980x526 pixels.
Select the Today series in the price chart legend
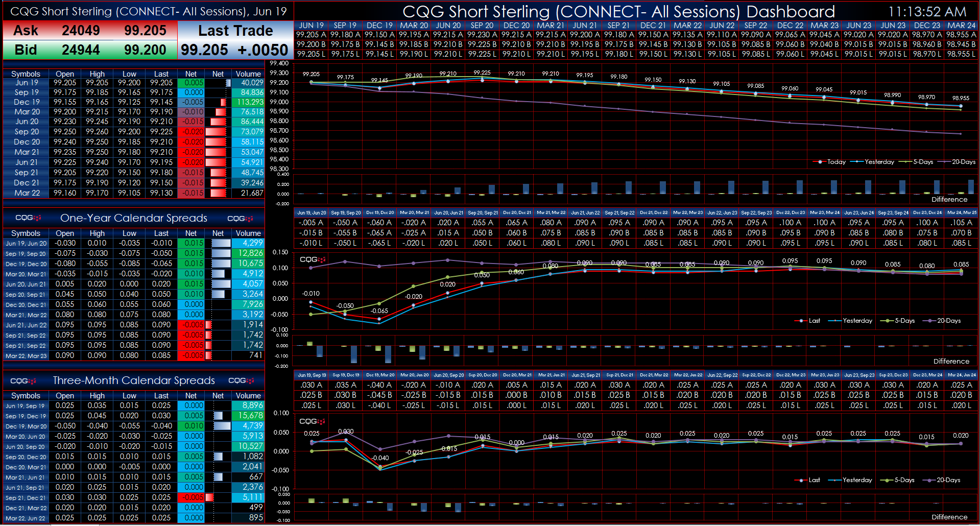pos(830,162)
